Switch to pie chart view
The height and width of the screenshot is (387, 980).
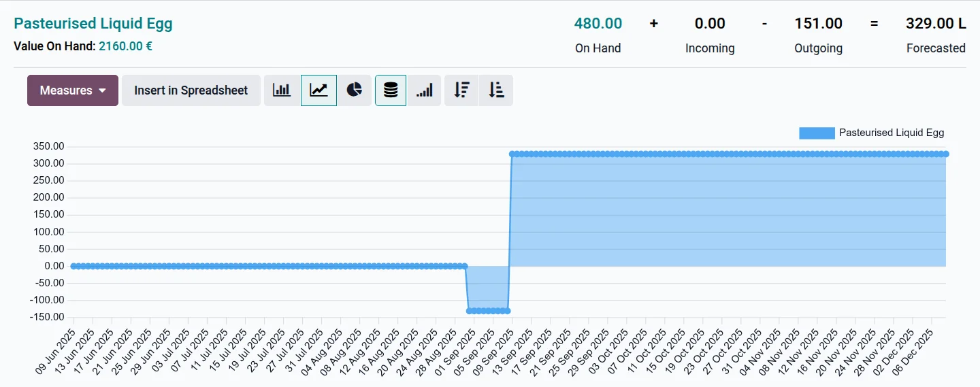(354, 90)
